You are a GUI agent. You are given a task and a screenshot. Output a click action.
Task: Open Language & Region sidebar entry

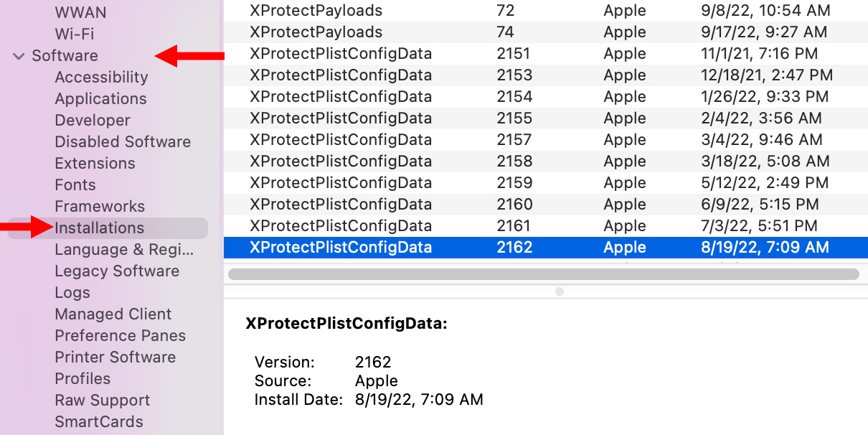124,250
